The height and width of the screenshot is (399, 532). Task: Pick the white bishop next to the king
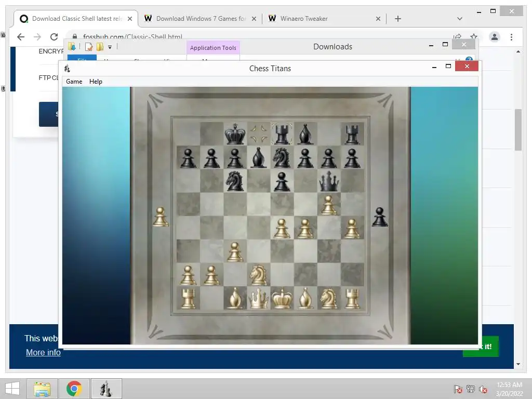tap(305, 298)
